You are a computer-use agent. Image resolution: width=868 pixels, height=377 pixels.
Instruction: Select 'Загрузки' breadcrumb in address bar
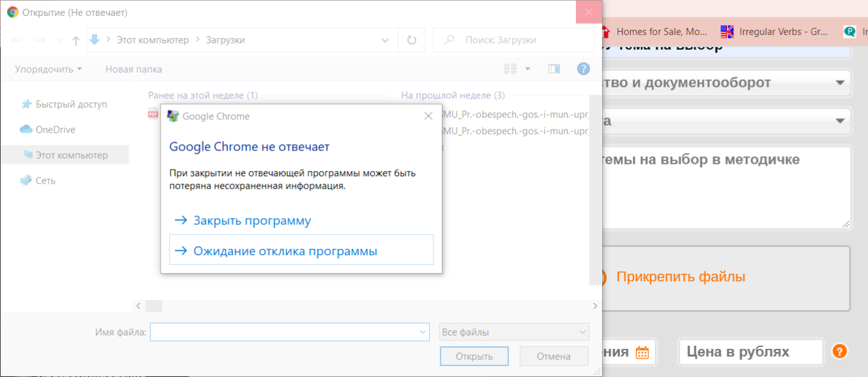click(225, 40)
